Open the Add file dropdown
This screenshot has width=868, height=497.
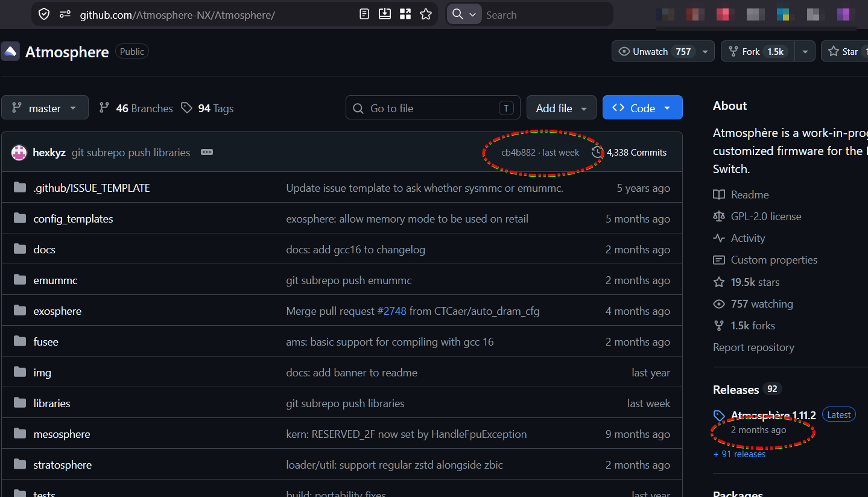pos(562,108)
